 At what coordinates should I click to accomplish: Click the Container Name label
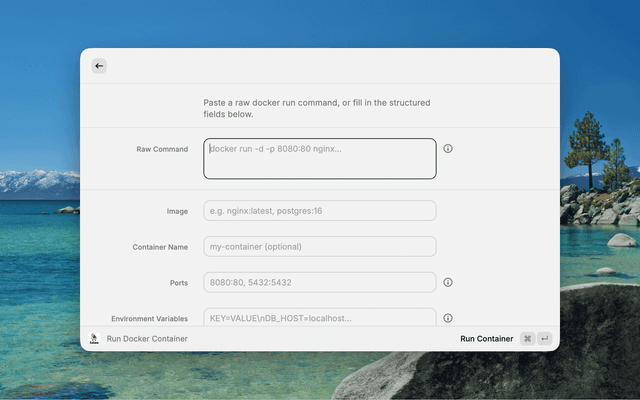(160, 246)
